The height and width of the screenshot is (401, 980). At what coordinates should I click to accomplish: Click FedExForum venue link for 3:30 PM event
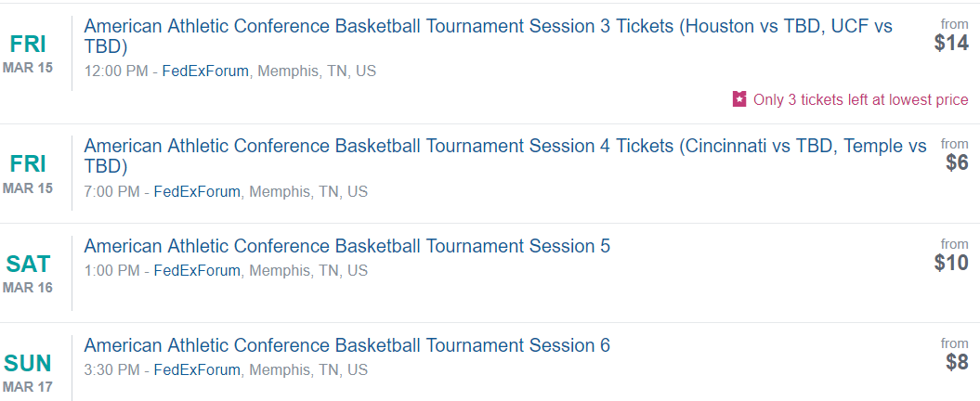pos(197,370)
